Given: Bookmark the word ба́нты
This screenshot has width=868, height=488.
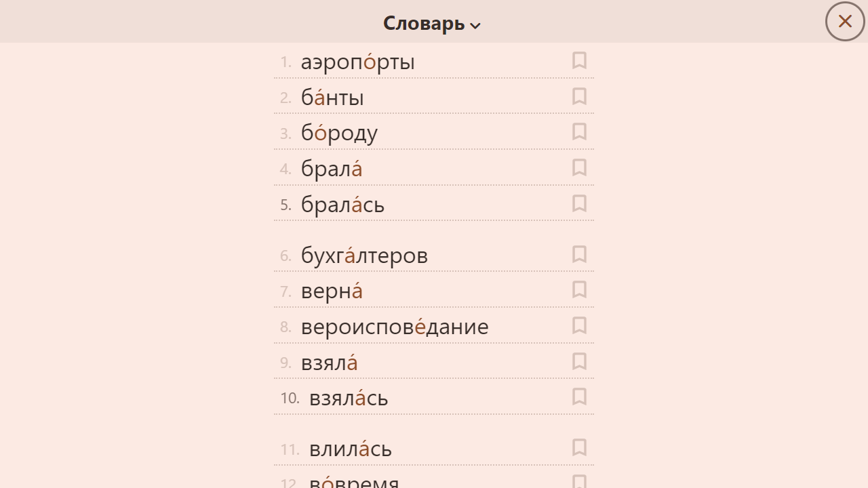Looking at the screenshot, I should click(579, 96).
